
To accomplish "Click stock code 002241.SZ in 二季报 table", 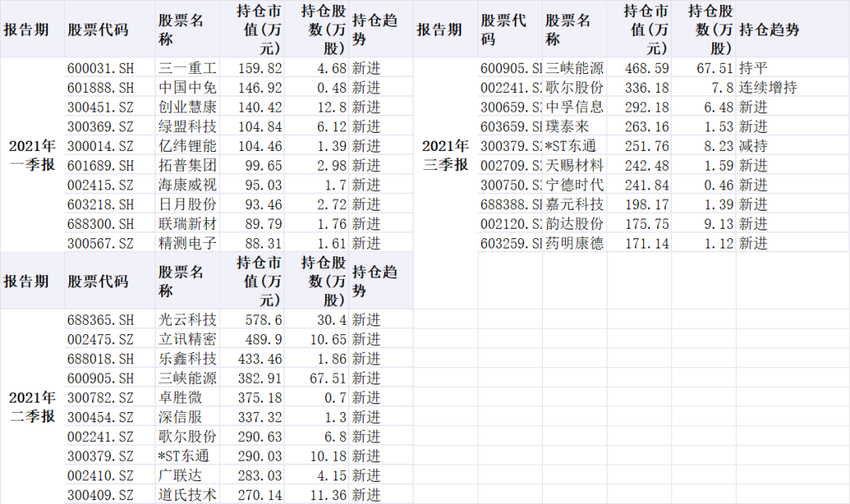I will click(100, 437).
